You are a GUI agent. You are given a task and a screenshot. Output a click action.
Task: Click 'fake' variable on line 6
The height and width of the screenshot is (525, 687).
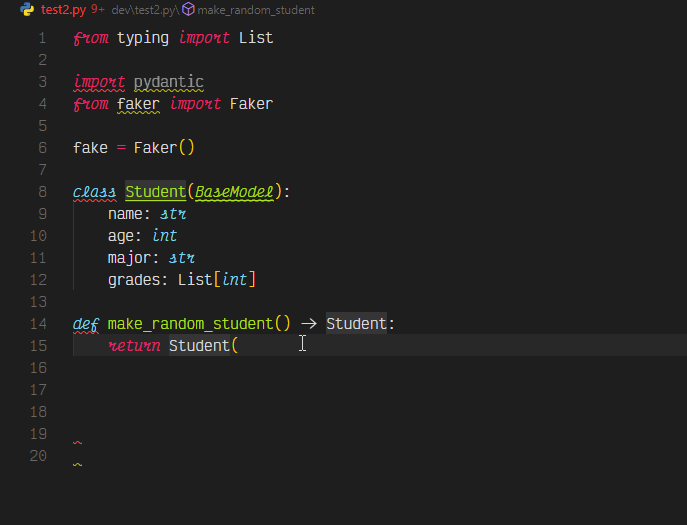coord(90,148)
